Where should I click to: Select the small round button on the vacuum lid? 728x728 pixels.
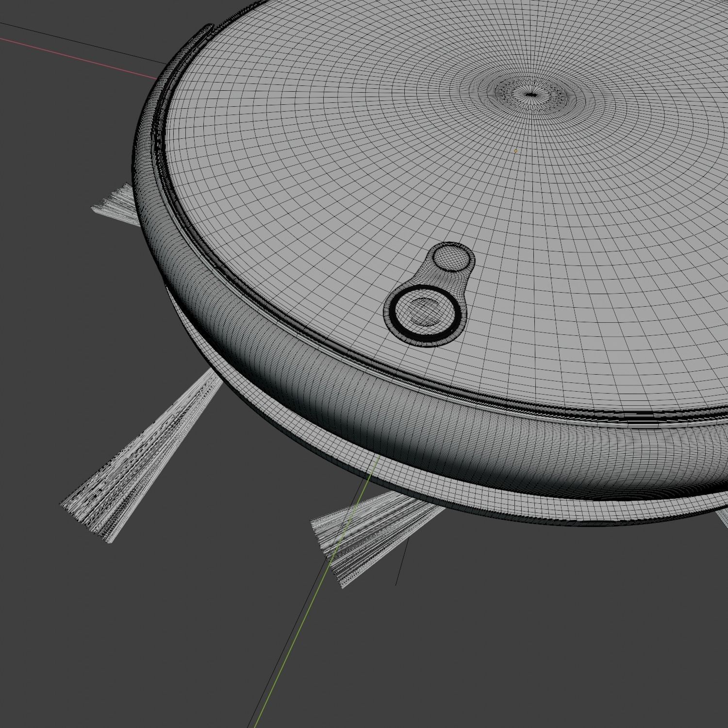452,258
